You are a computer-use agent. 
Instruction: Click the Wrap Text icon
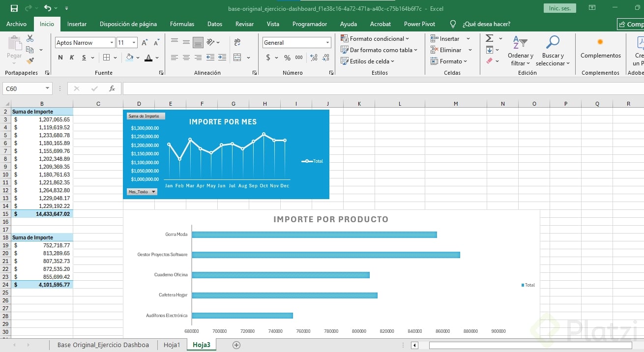point(237,42)
